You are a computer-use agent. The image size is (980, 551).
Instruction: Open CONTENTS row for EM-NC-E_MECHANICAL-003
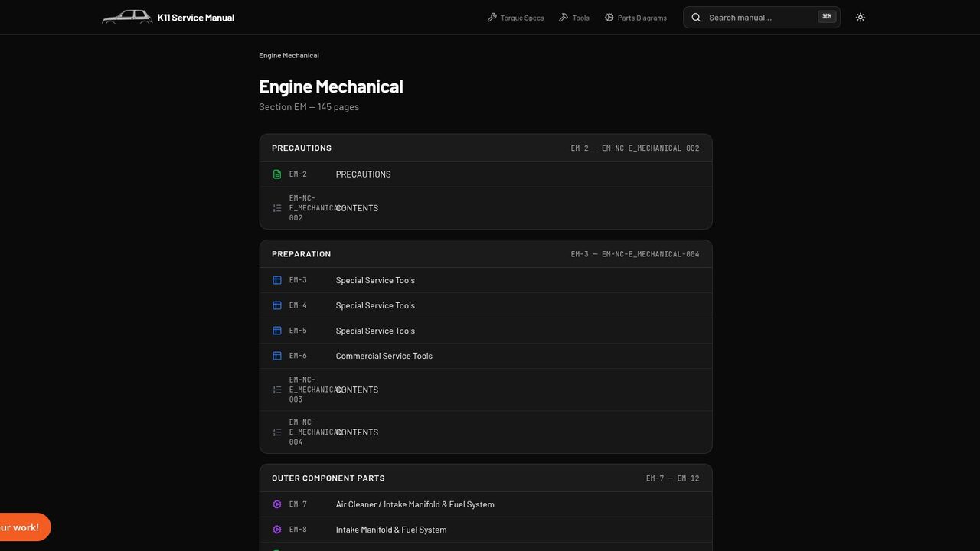485,390
